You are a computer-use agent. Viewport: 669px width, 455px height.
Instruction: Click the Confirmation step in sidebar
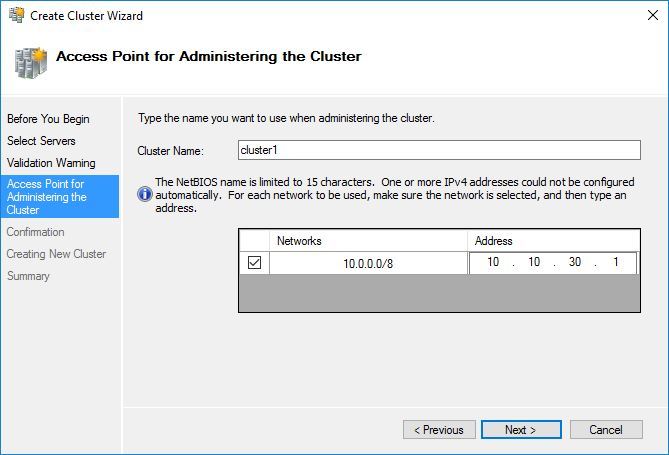point(35,232)
